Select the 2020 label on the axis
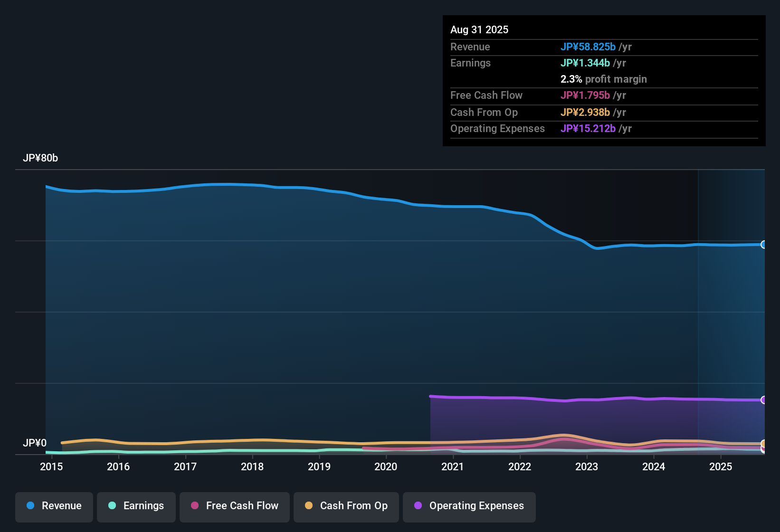This screenshot has width=780, height=532. click(386, 466)
